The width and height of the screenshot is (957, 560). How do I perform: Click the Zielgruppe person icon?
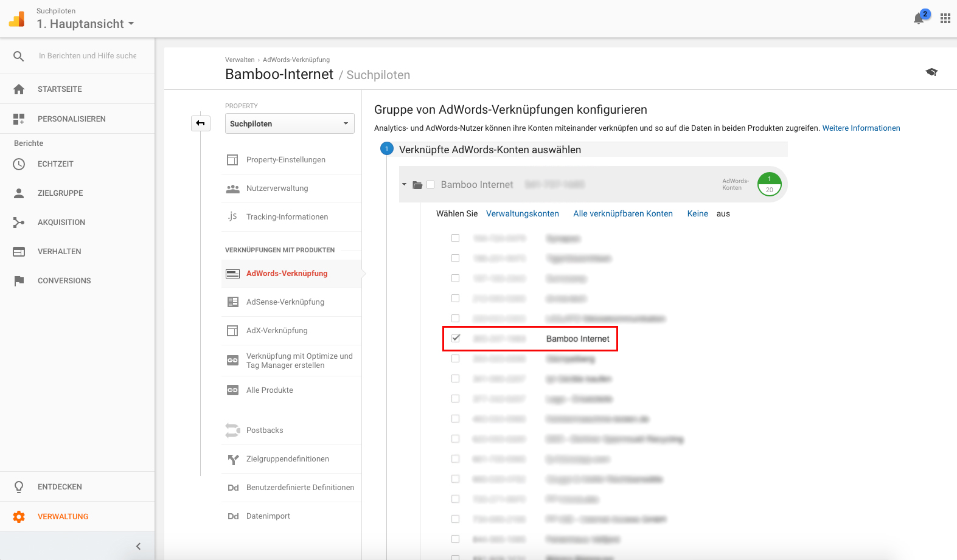(19, 193)
